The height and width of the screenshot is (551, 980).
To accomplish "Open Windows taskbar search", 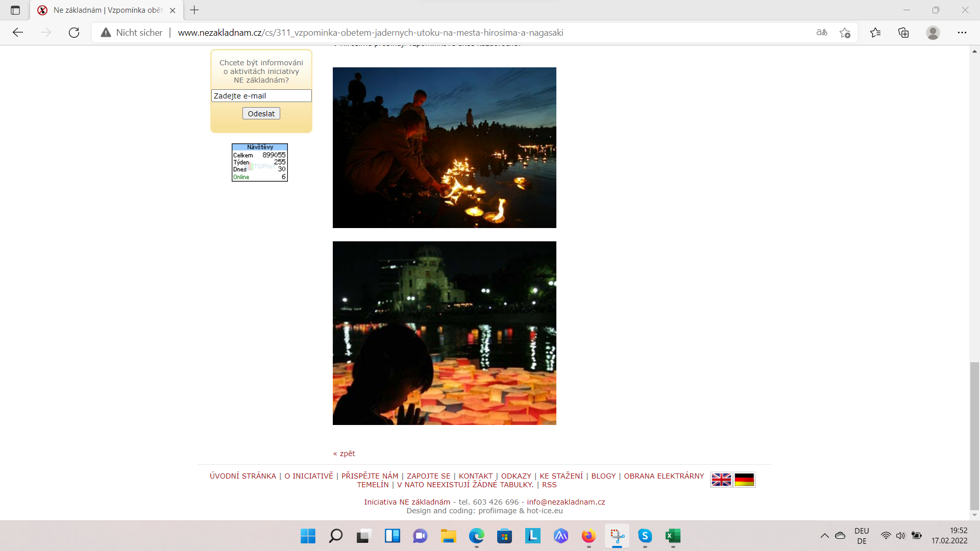I will [x=336, y=536].
